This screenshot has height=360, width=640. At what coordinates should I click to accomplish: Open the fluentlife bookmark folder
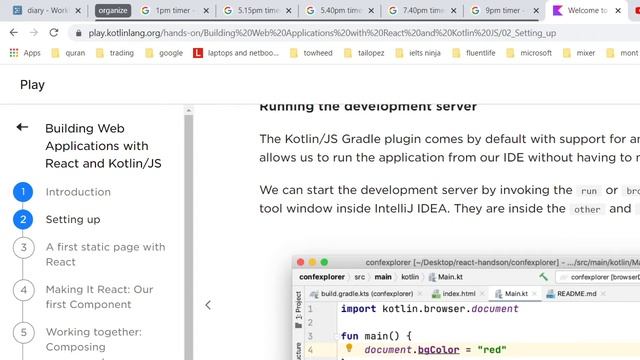(x=473, y=53)
